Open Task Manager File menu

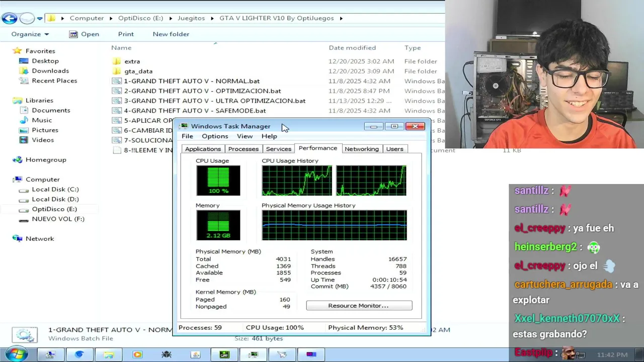(187, 136)
